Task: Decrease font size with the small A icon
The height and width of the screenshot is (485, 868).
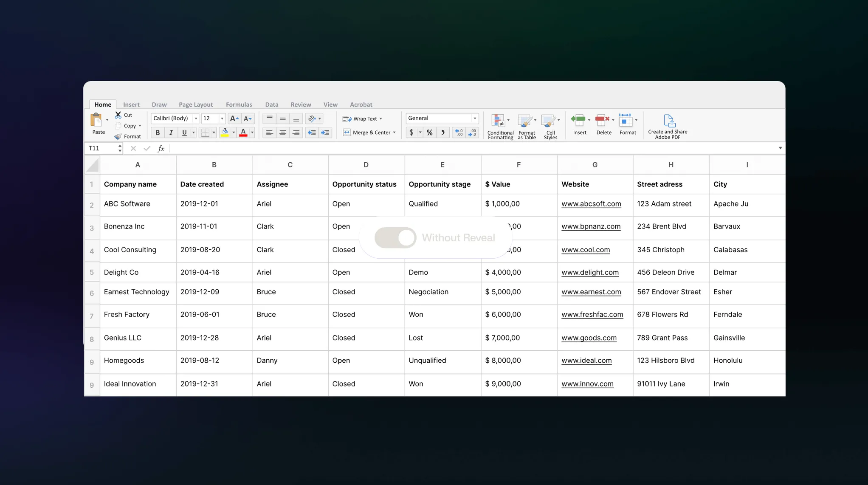Action: click(248, 118)
